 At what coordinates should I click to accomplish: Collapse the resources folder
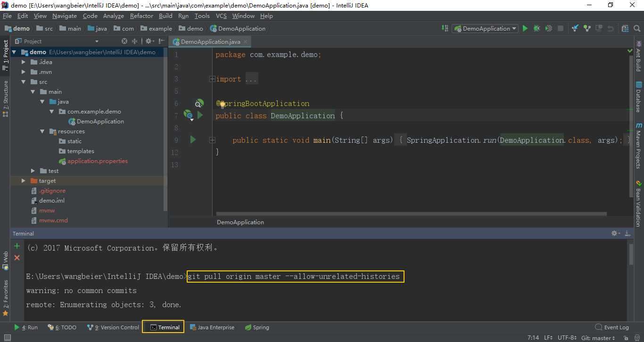[42, 131]
